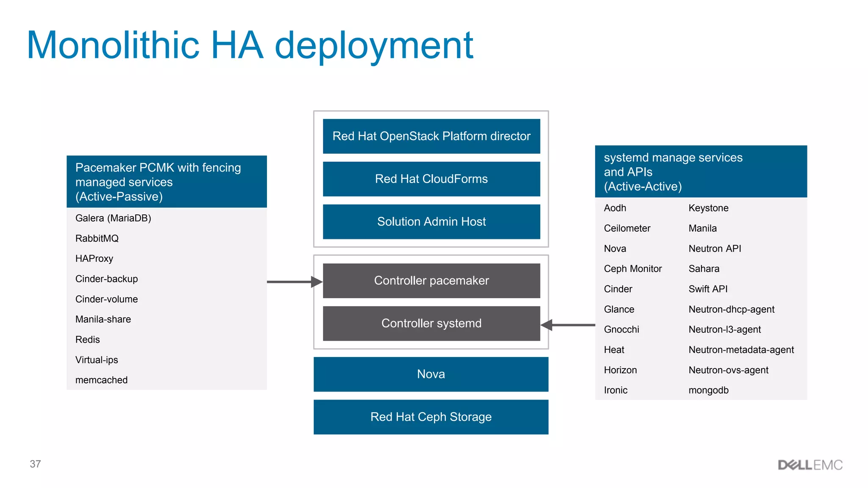Click the Neutron-metadata-agent entry
The image size is (868, 488).
(x=741, y=350)
